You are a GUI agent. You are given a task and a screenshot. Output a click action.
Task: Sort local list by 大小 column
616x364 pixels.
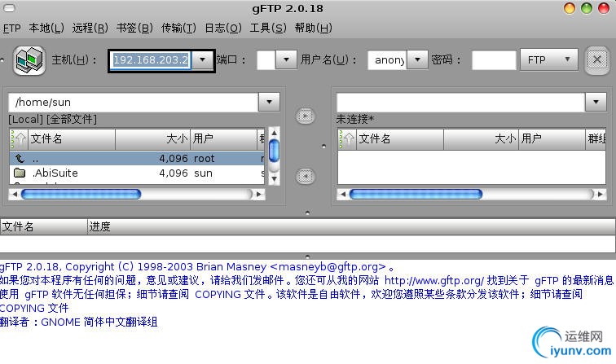[x=153, y=138]
